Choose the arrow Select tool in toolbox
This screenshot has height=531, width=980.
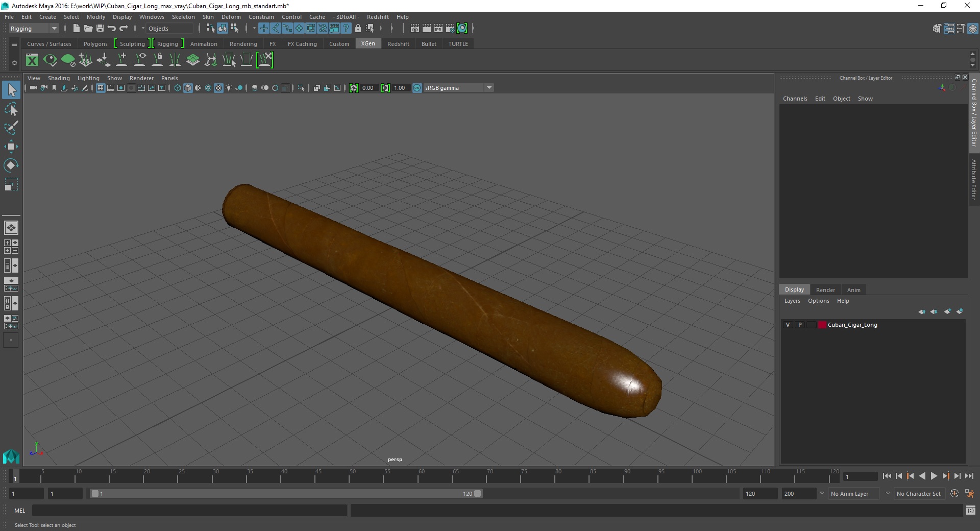click(x=11, y=90)
